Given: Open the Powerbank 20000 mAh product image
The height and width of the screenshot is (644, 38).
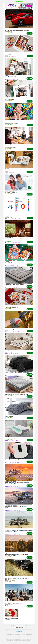Looking at the screenshot, I should (x=19, y=450).
